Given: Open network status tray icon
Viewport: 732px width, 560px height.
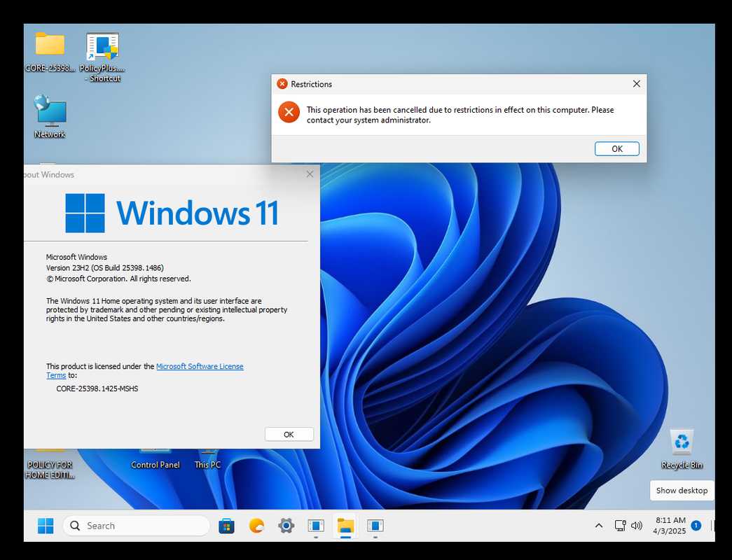Looking at the screenshot, I should pos(620,526).
